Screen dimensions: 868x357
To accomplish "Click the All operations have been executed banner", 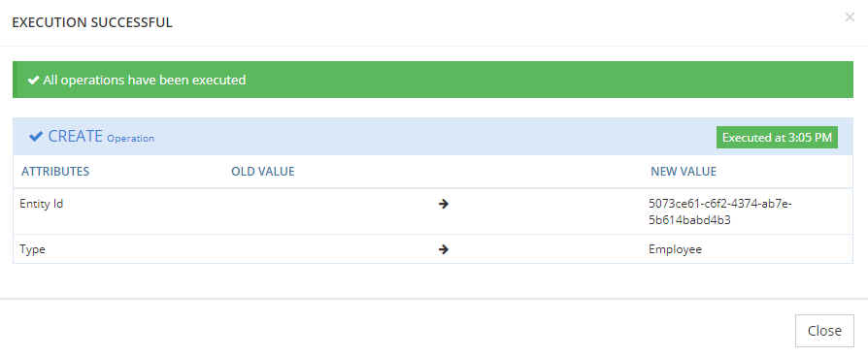I will point(433,80).
